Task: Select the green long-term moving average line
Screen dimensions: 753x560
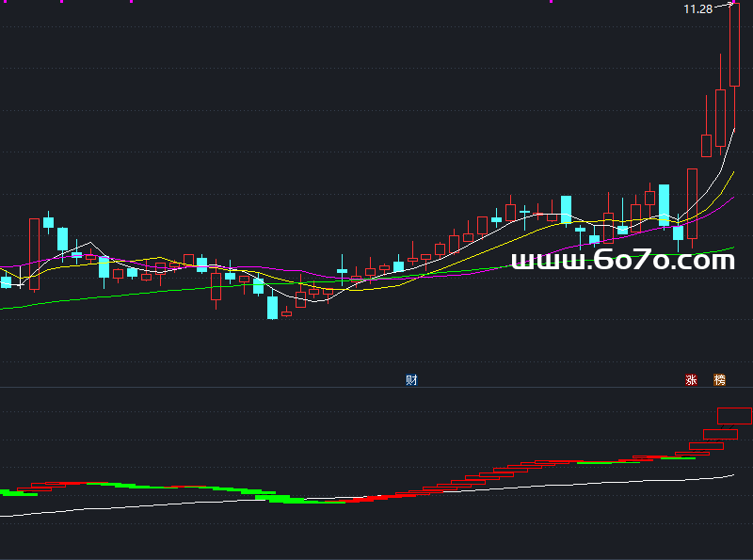Action: 141,294
